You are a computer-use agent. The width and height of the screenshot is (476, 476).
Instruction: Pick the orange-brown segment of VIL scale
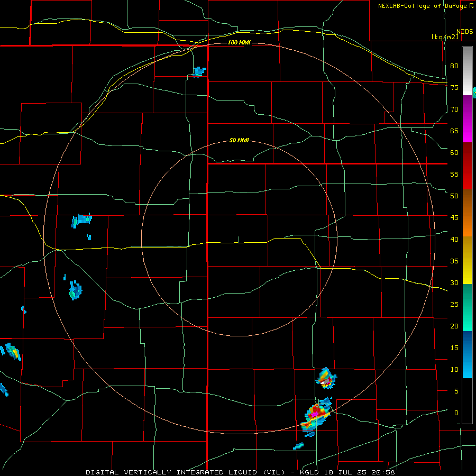(x=467, y=213)
